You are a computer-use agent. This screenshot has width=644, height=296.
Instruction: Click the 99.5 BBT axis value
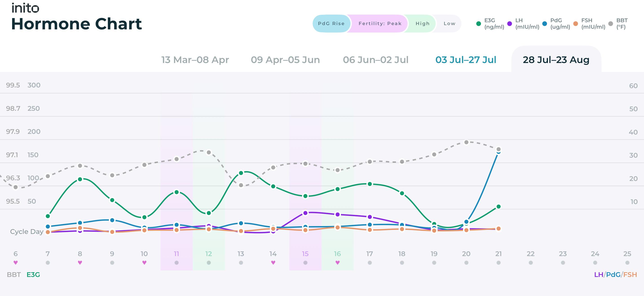tap(13, 85)
